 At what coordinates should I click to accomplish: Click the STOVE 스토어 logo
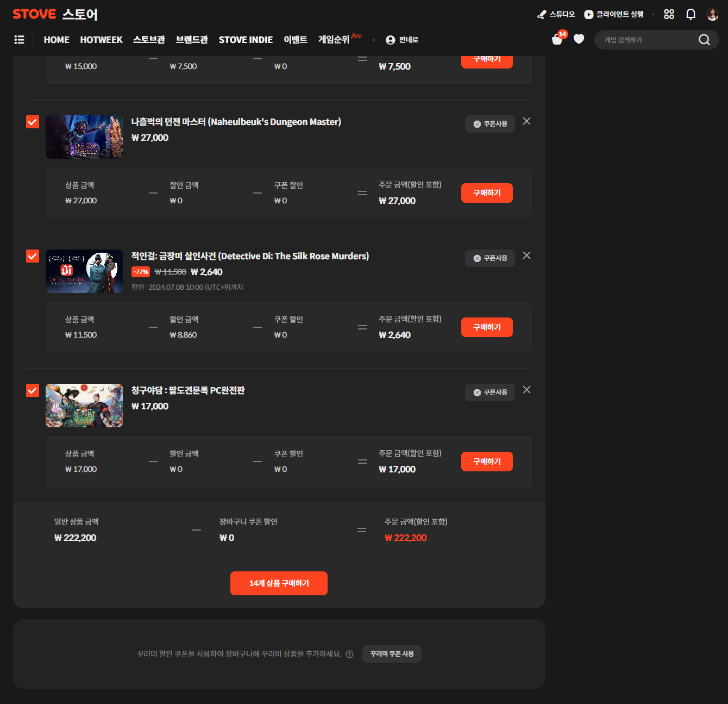(55, 14)
